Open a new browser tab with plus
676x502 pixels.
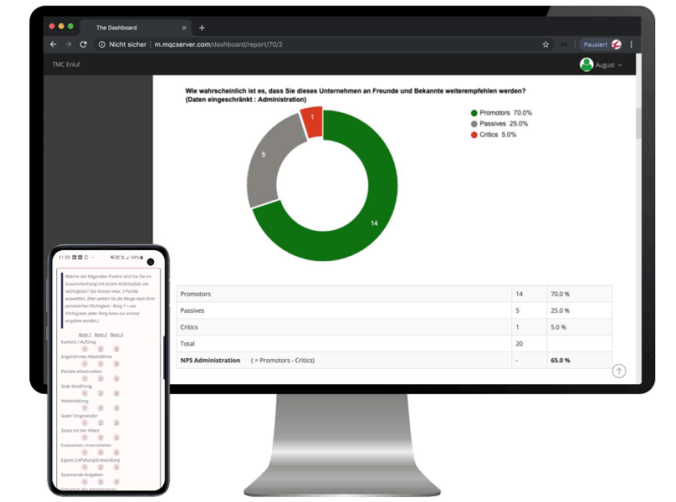click(x=202, y=28)
